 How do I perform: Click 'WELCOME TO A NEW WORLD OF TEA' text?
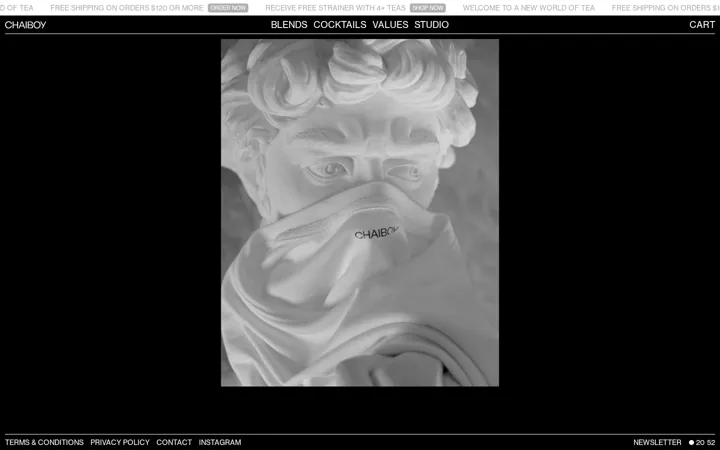tap(529, 8)
